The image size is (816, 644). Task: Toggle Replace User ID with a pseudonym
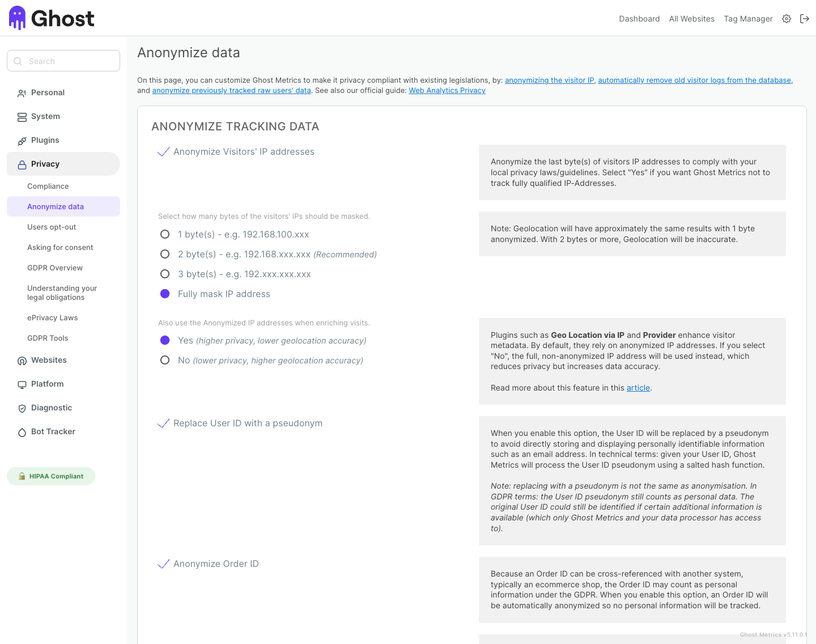click(x=163, y=423)
